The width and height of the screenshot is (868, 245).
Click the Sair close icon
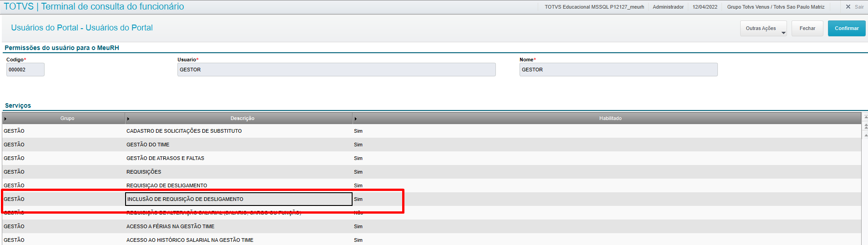[x=848, y=7]
